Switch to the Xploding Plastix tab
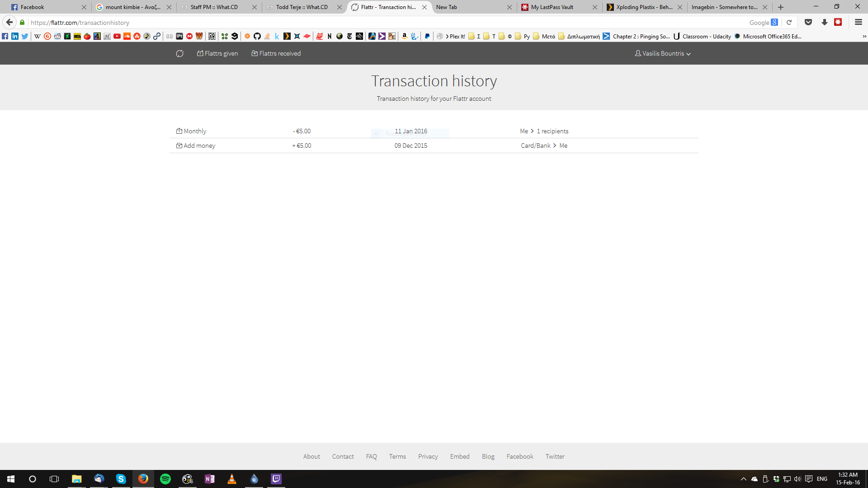Viewport: 868px width, 488px height. click(x=645, y=7)
